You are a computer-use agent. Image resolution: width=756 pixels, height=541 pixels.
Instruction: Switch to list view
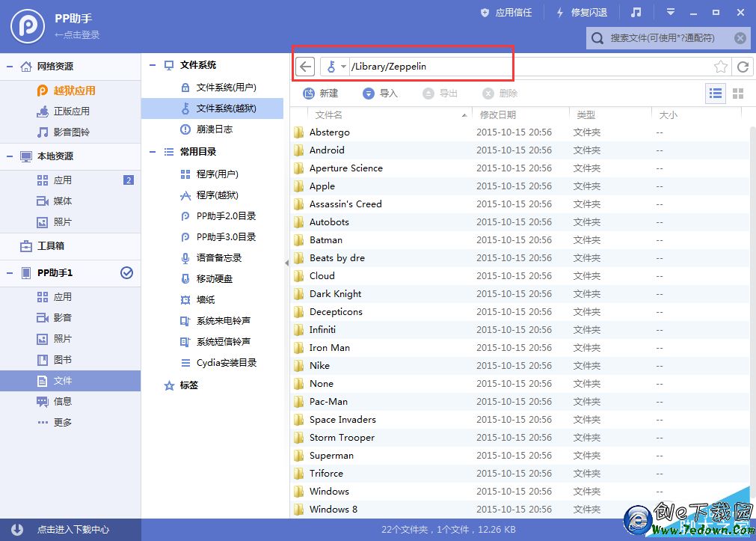point(716,93)
